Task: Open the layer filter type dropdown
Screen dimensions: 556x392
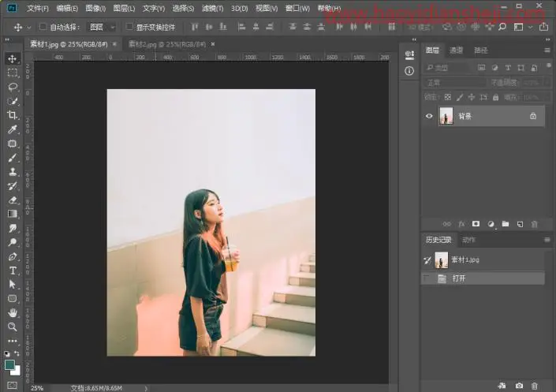Action: click(448, 67)
